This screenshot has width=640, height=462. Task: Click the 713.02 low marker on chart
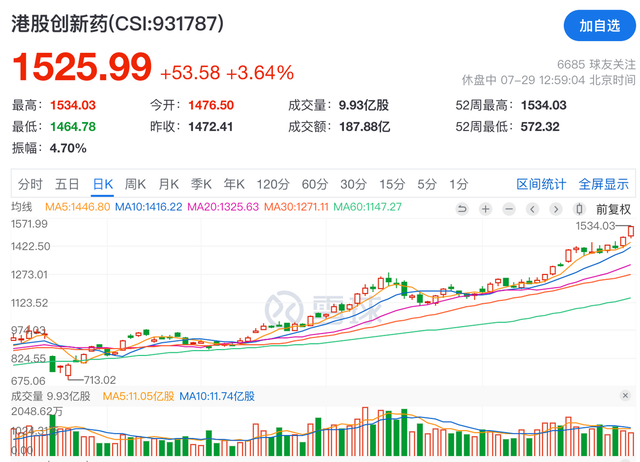click(x=100, y=380)
